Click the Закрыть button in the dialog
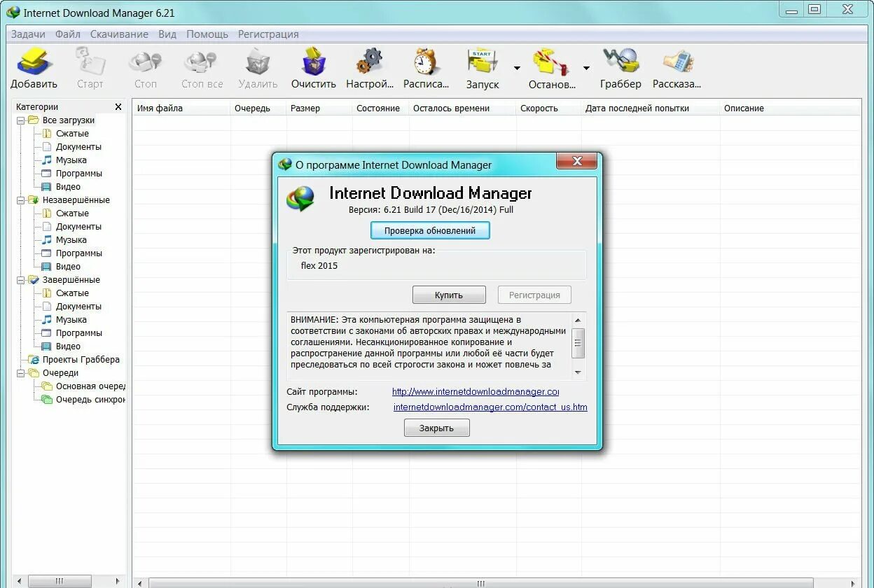This screenshot has width=874, height=588. 436,428
